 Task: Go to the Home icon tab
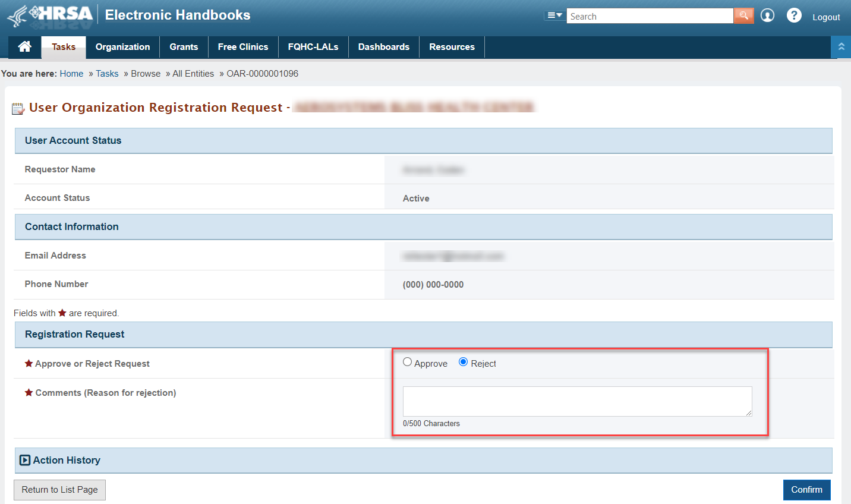click(x=24, y=47)
